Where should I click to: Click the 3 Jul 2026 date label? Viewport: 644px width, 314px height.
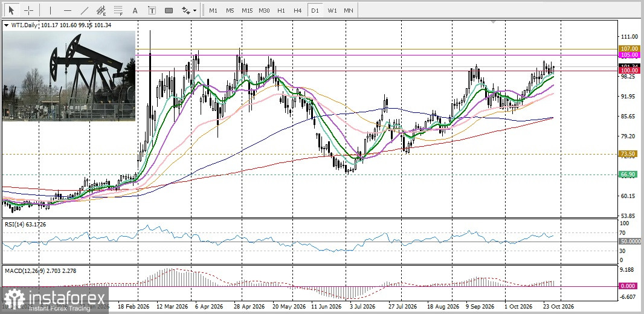[362, 307]
